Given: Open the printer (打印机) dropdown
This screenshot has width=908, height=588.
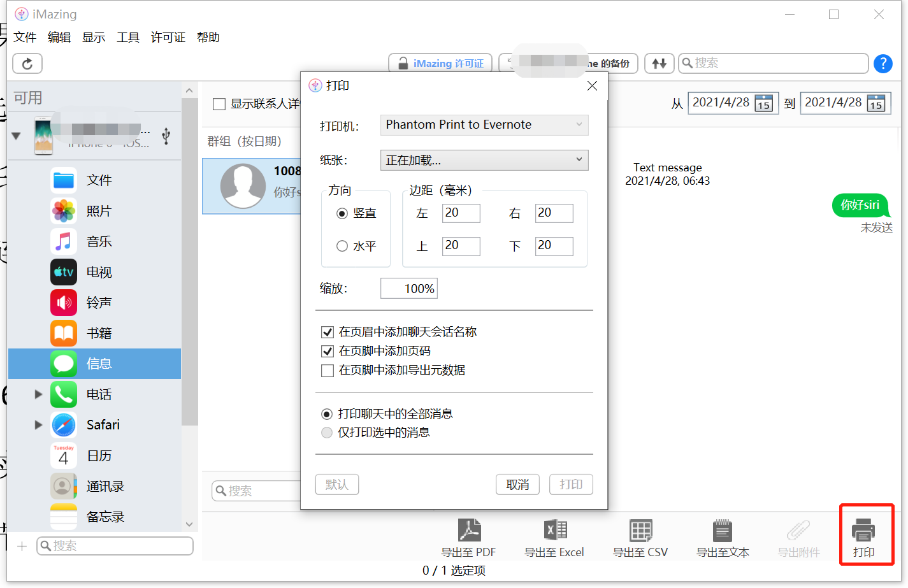Looking at the screenshot, I should pos(484,125).
